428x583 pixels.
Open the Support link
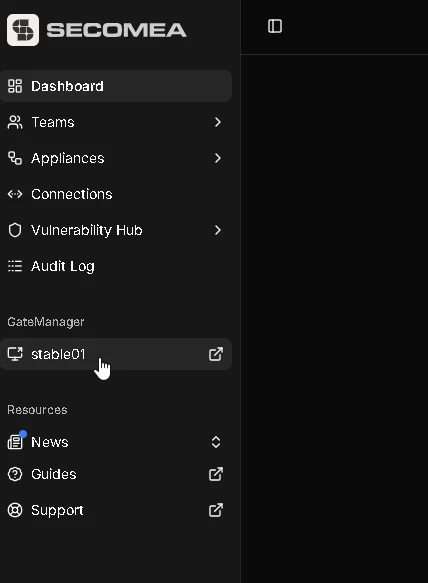point(116,510)
